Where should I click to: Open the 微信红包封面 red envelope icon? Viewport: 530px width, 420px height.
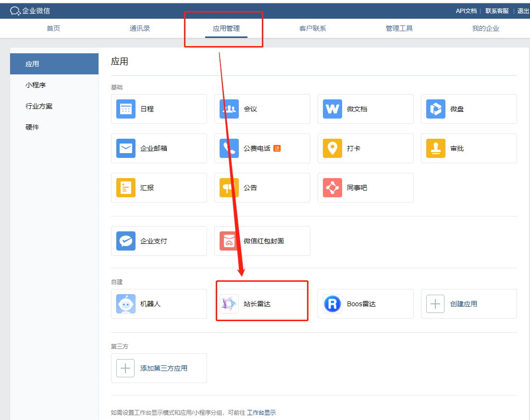(x=229, y=241)
